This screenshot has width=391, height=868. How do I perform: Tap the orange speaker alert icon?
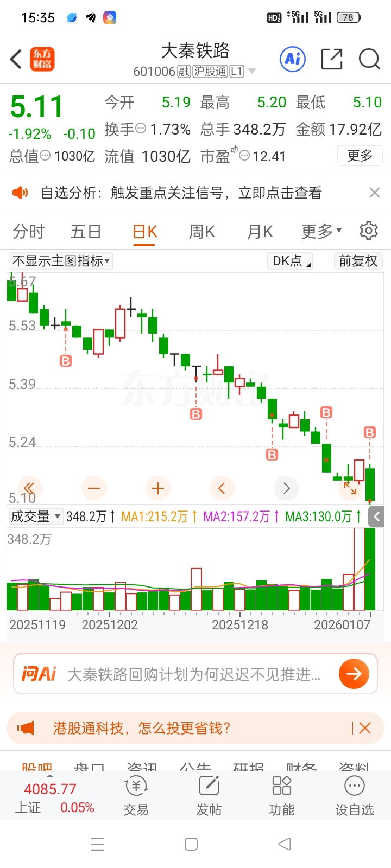[x=20, y=193]
